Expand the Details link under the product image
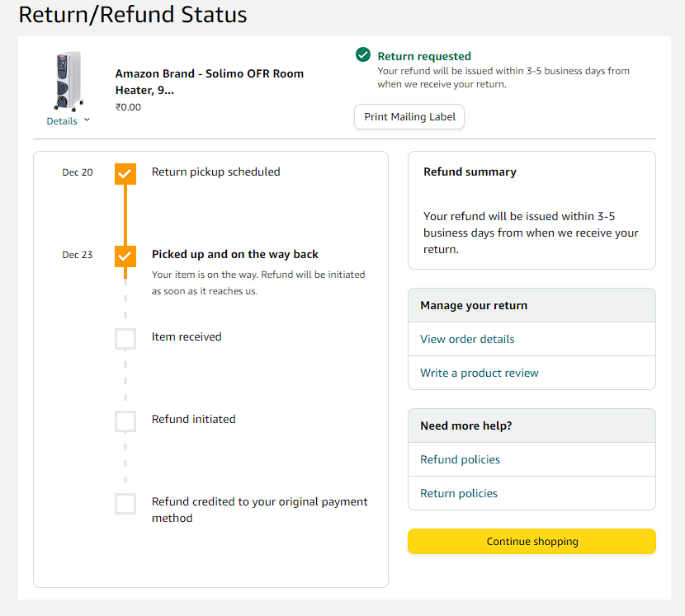This screenshot has height=616, width=685. (62, 121)
